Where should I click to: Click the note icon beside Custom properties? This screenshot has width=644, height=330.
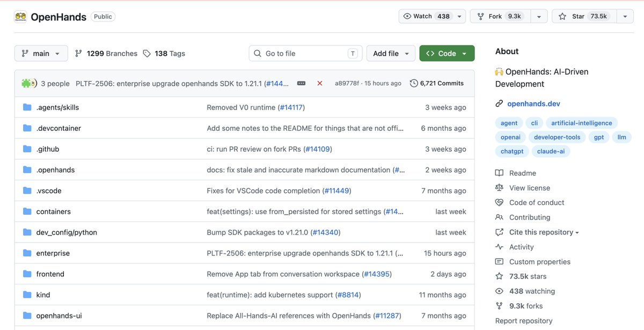[x=499, y=262]
